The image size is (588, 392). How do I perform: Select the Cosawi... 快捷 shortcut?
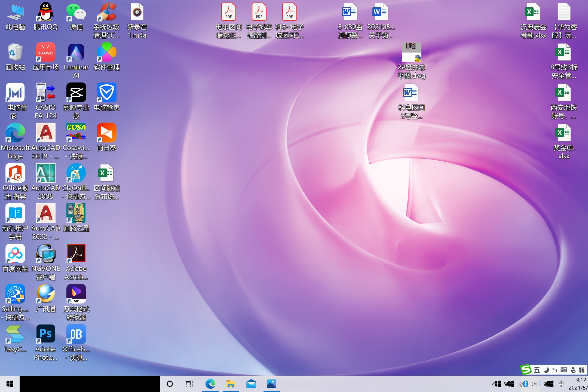click(76, 142)
